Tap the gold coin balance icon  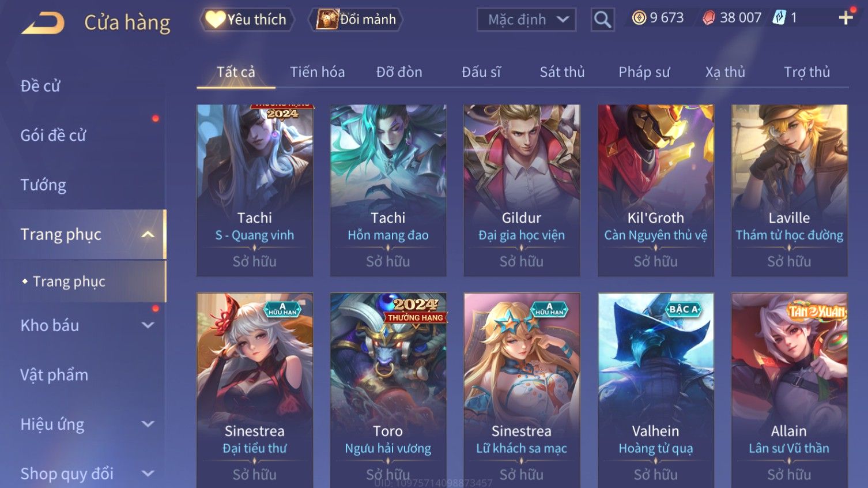pyautogui.click(x=639, y=18)
